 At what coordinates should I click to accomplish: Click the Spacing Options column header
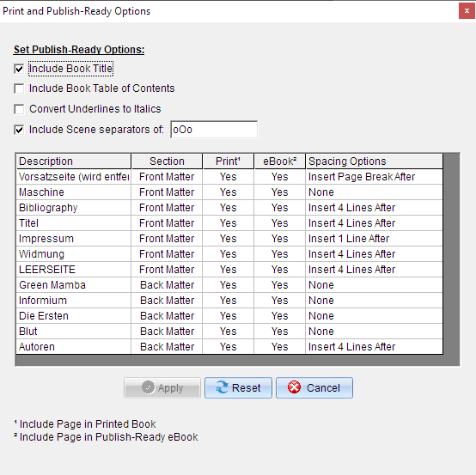[374, 161]
